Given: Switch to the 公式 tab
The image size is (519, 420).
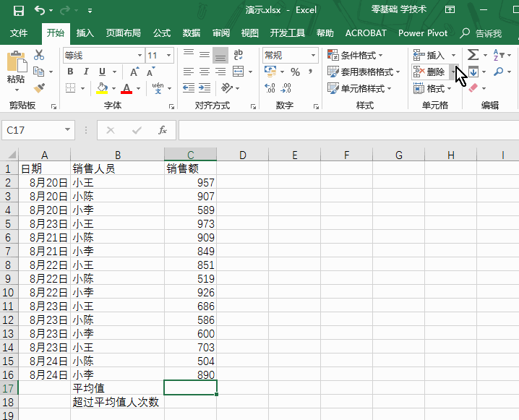Looking at the screenshot, I should click(162, 33).
